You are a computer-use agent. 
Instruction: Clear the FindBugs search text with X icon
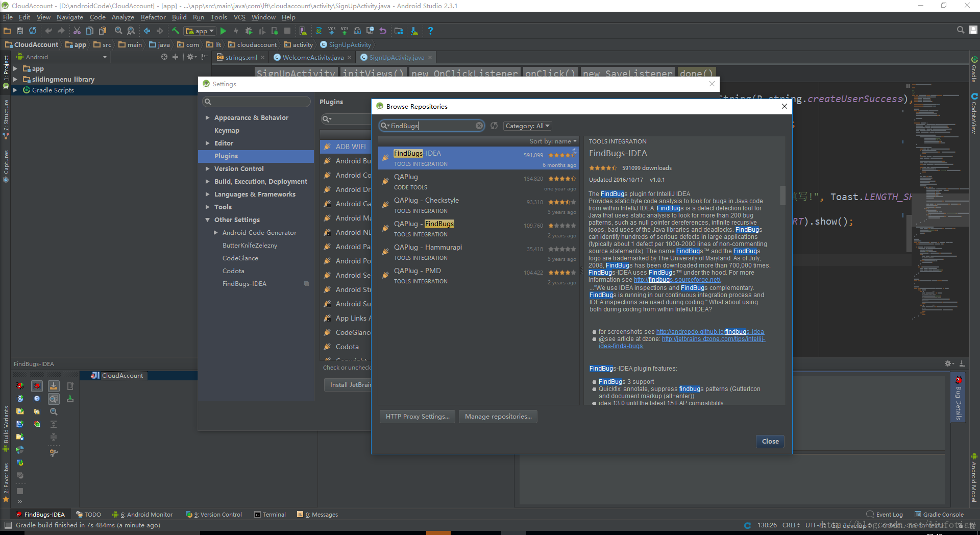(479, 126)
